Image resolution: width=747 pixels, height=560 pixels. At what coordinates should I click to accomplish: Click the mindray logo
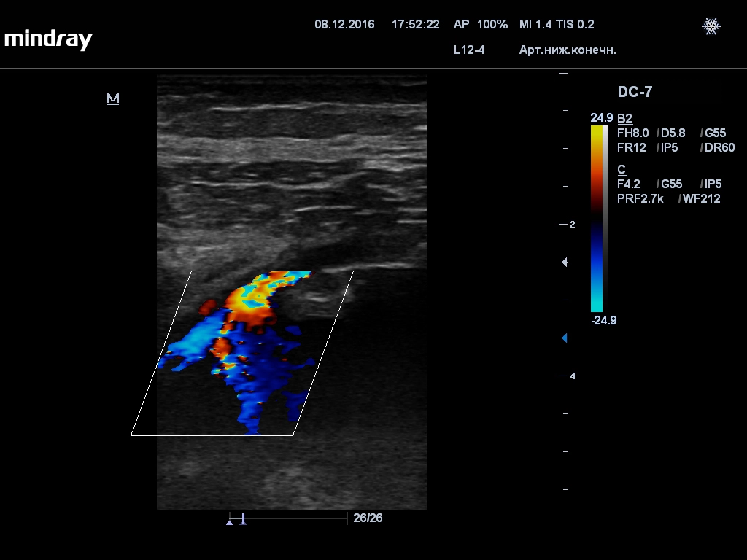point(48,39)
